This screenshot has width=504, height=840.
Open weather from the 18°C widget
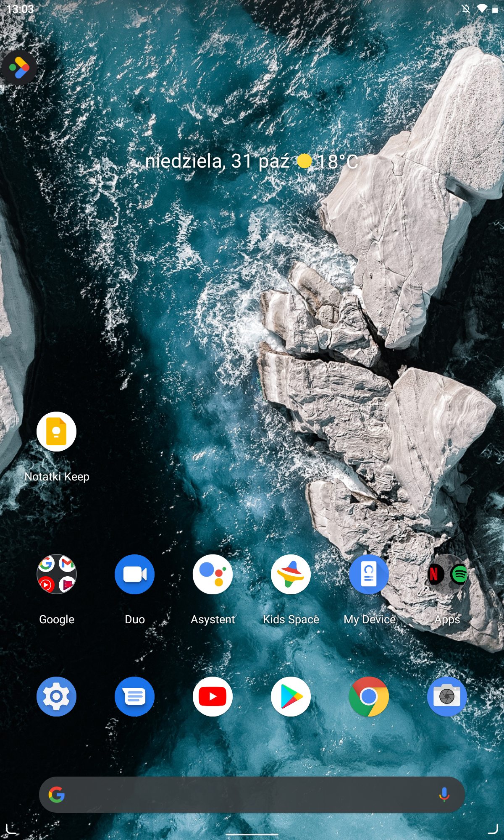click(x=328, y=161)
